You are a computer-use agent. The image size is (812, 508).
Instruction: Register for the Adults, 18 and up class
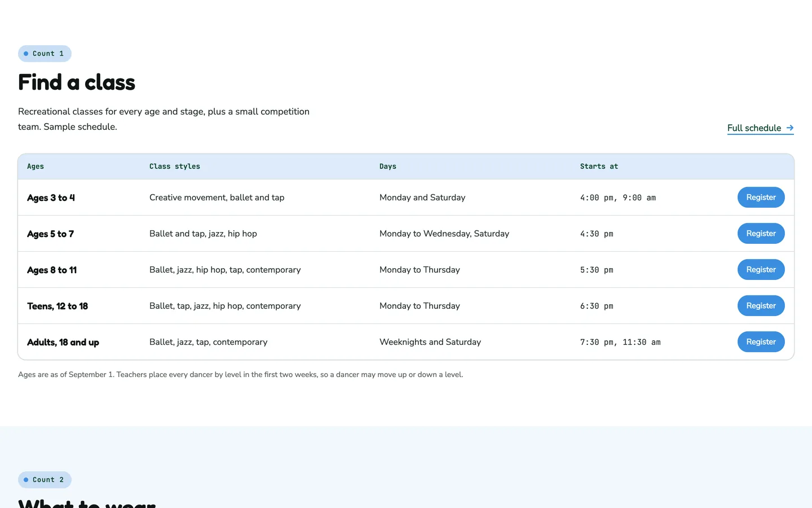[x=761, y=342]
